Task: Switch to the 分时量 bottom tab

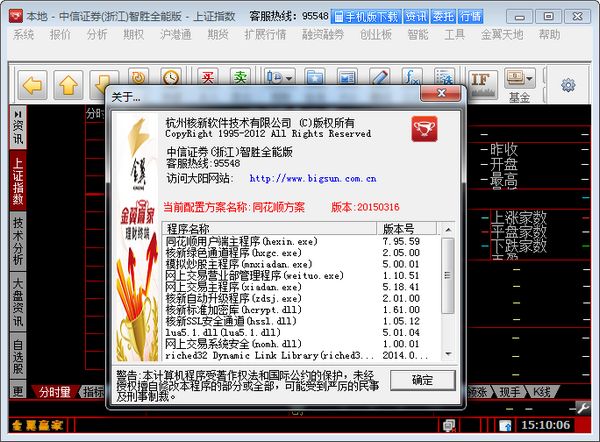Action: pyautogui.click(x=54, y=392)
